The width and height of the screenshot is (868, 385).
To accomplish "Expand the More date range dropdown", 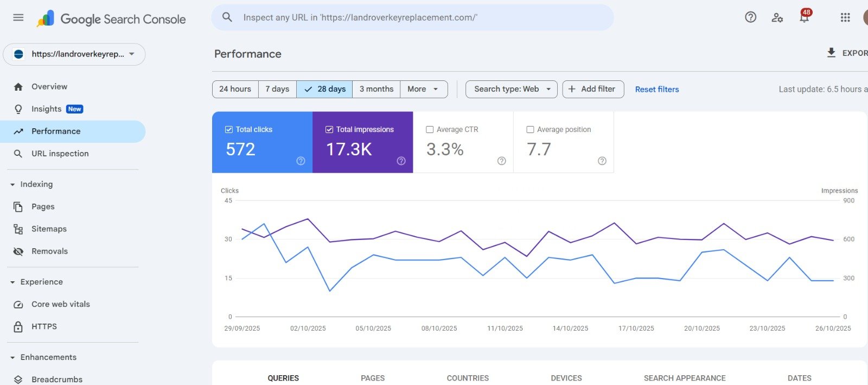I will pos(423,89).
